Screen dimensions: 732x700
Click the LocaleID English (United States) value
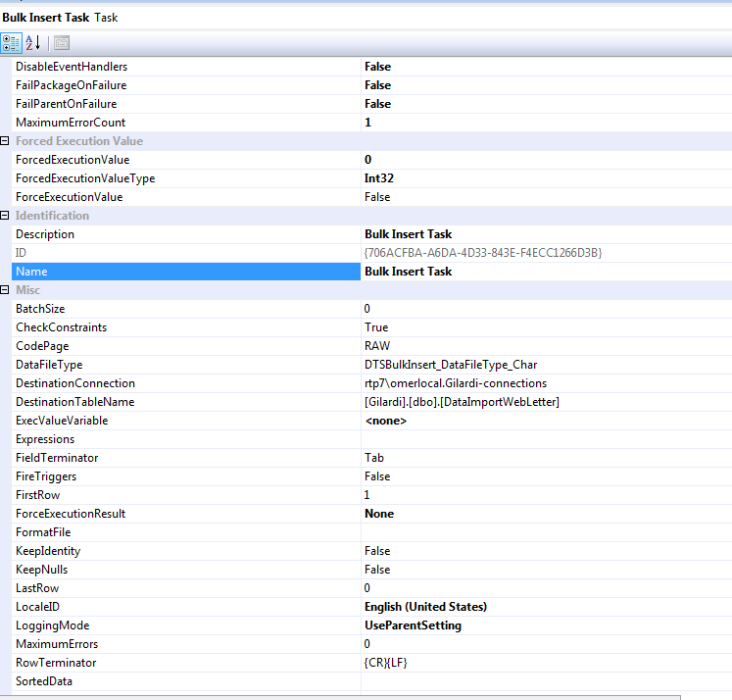pos(425,607)
